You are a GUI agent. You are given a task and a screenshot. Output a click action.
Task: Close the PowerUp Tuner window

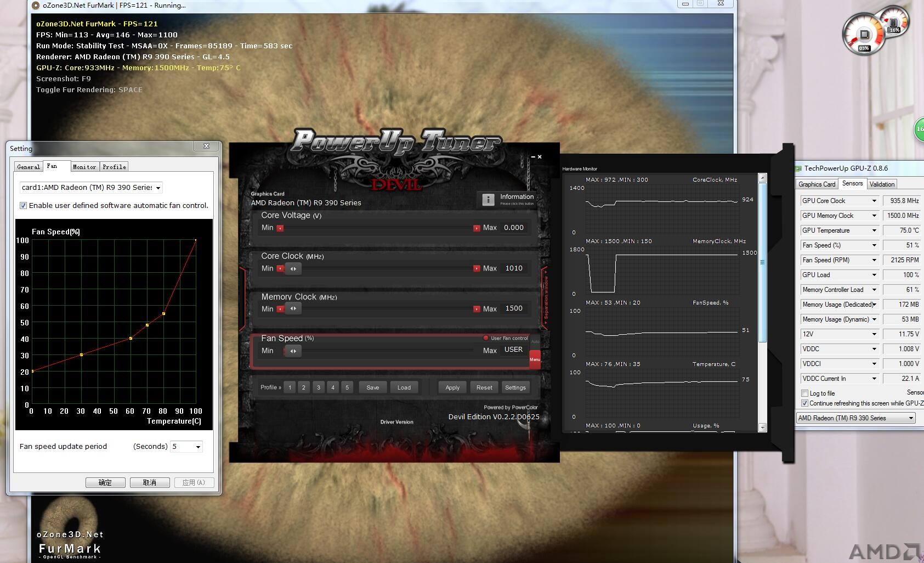540,157
